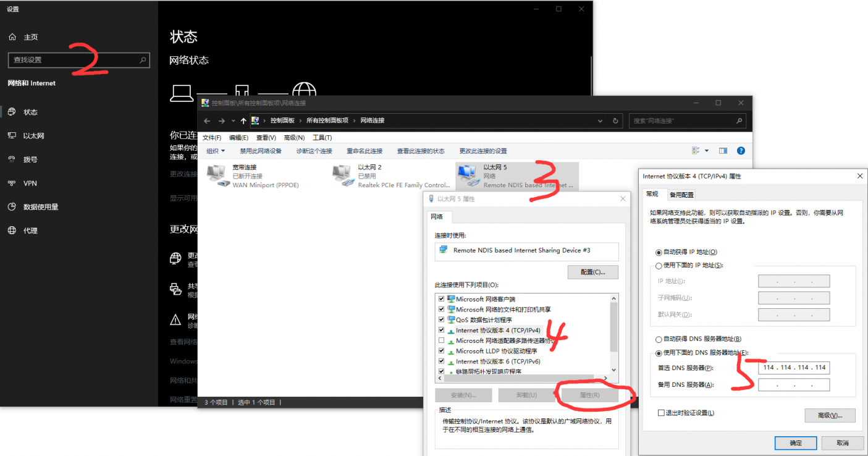
Task: Click 高级(V)... button in IPv4 dialog
Action: click(x=830, y=415)
